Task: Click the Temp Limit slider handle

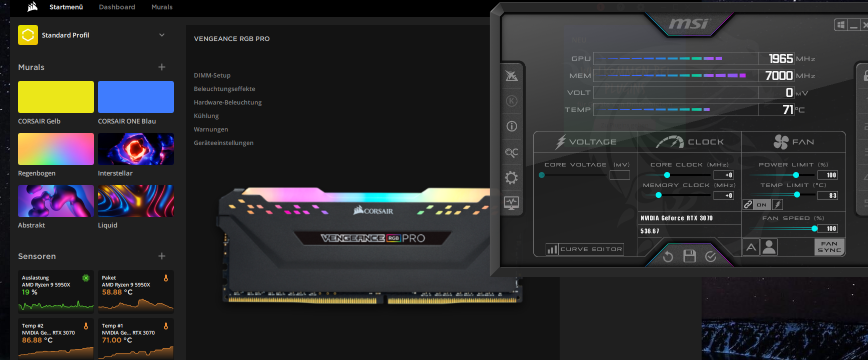Action: pos(797,195)
